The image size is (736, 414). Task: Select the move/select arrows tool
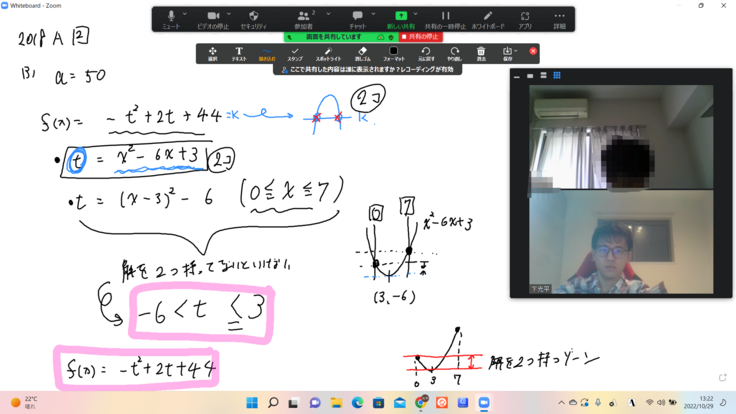(212, 53)
